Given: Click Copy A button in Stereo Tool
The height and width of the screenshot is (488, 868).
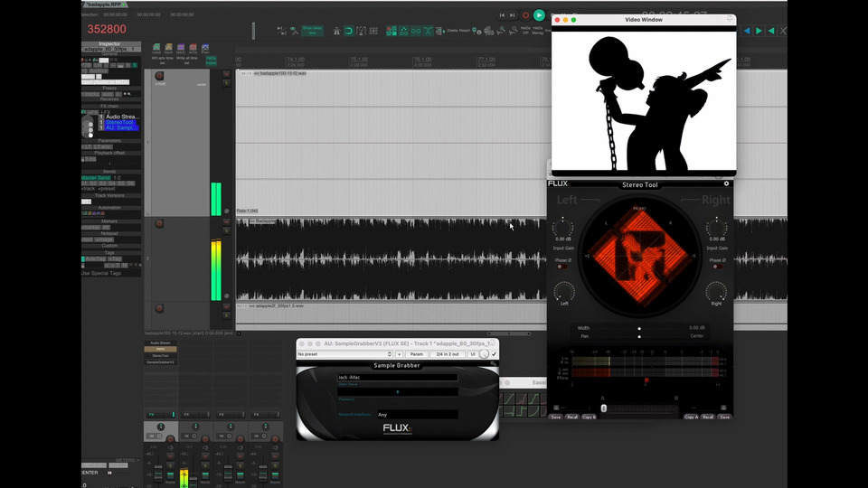Looking at the screenshot, I should [692, 418].
